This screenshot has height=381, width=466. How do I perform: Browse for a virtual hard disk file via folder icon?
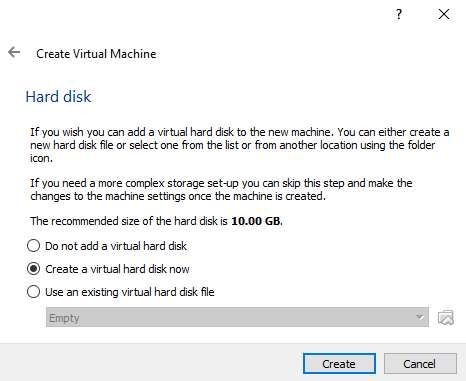click(446, 317)
